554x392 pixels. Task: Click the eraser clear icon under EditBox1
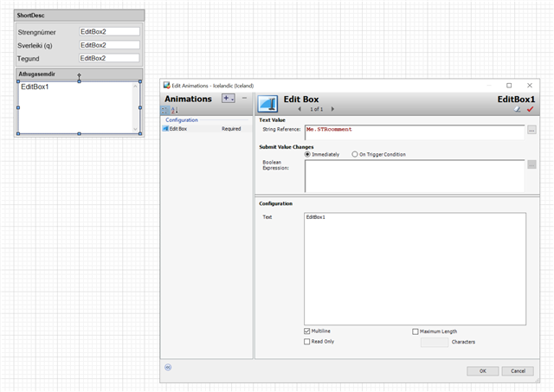click(x=518, y=110)
